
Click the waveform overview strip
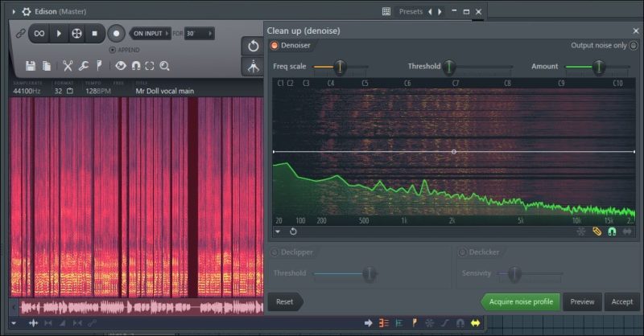142,307
